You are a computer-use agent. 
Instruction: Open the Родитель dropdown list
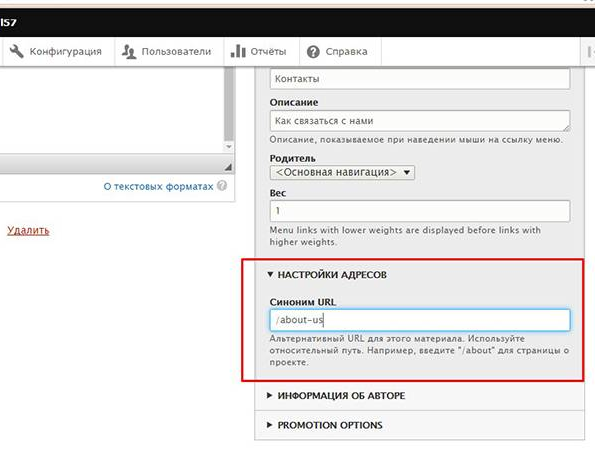342,172
